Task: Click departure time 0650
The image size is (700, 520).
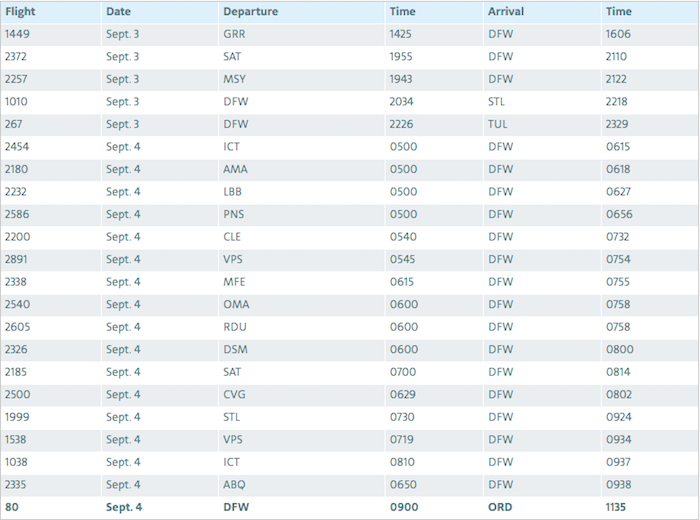Action: click(404, 485)
